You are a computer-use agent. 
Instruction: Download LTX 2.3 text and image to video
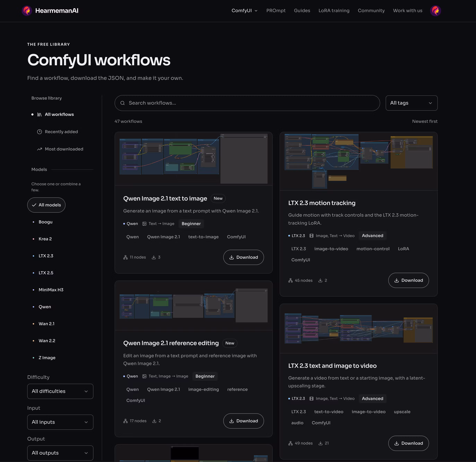(409, 443)
